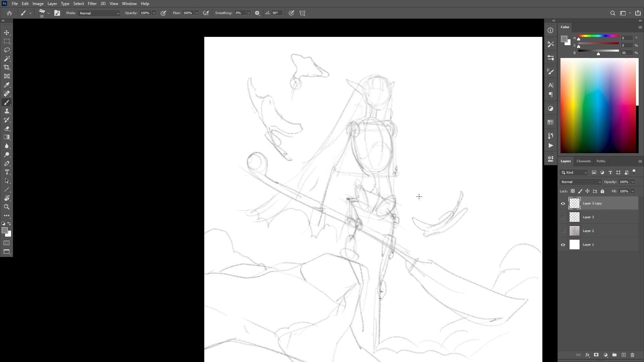Image resolution: width=644 pixels, height=362 pixels.
Task: Click the Layer 3 thumbnail
Action: pos(574,217)
